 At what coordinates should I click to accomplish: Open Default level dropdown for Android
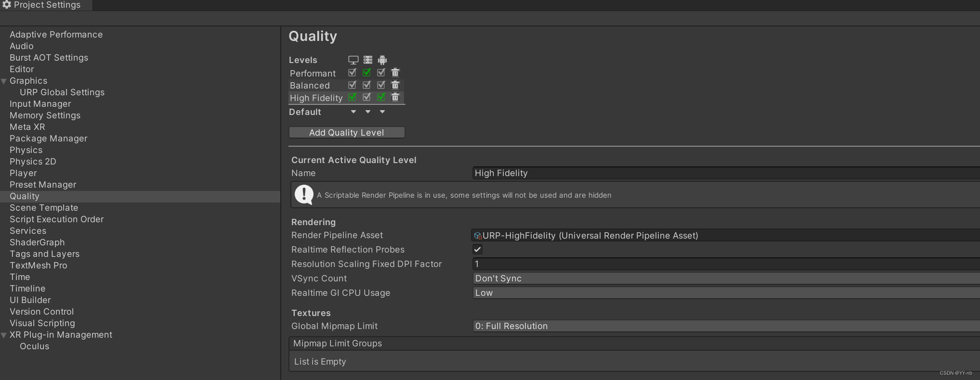382,112
